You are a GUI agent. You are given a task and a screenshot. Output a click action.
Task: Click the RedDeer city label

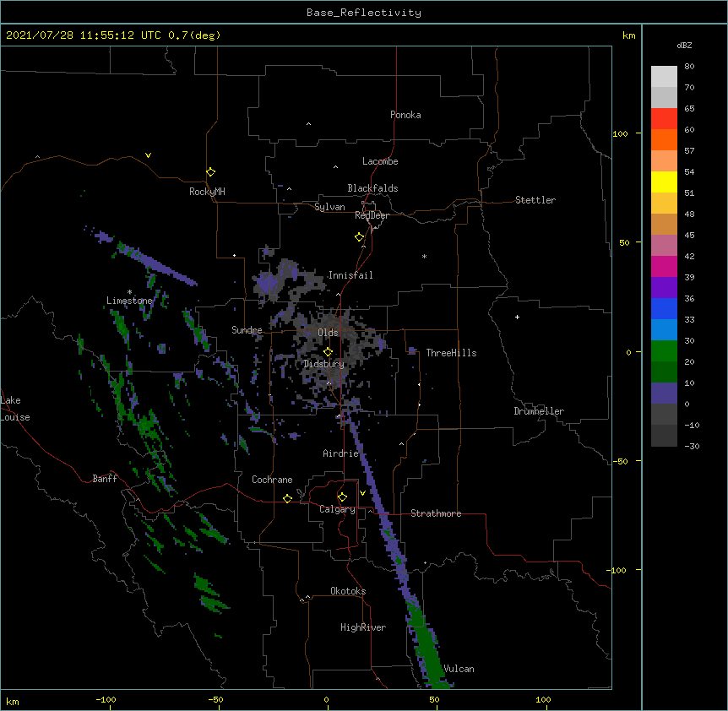pyautogui.click(x=372, y=215)
